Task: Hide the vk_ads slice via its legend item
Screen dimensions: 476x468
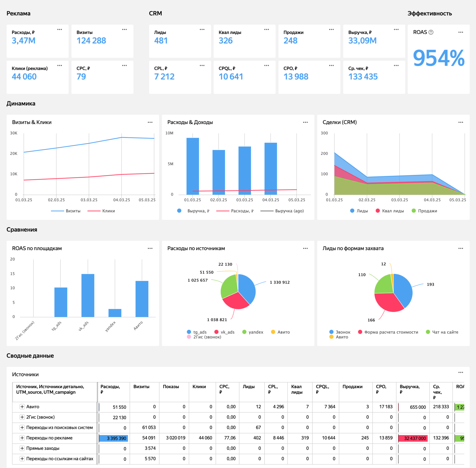Action: click(x=224, y=332)
